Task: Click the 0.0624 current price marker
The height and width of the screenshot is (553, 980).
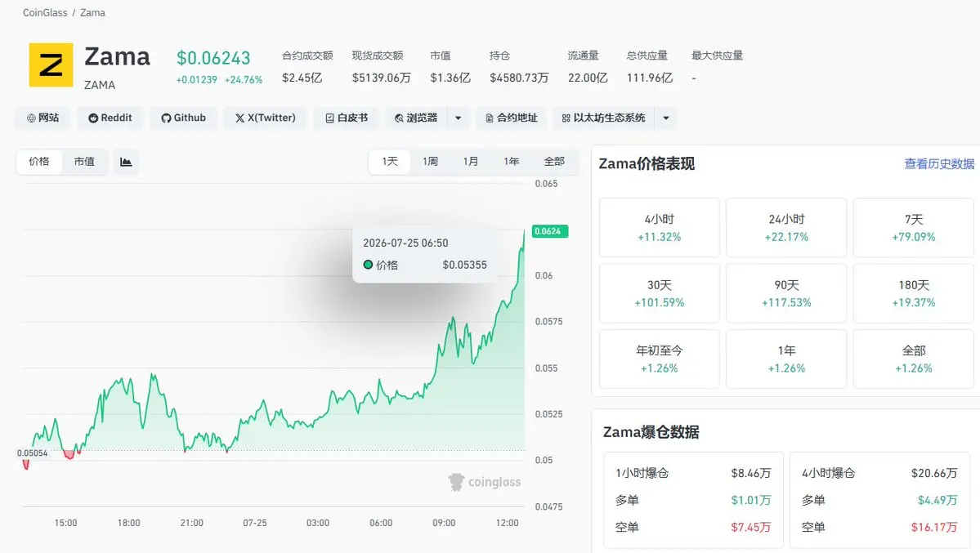Action: click(549, 231)
